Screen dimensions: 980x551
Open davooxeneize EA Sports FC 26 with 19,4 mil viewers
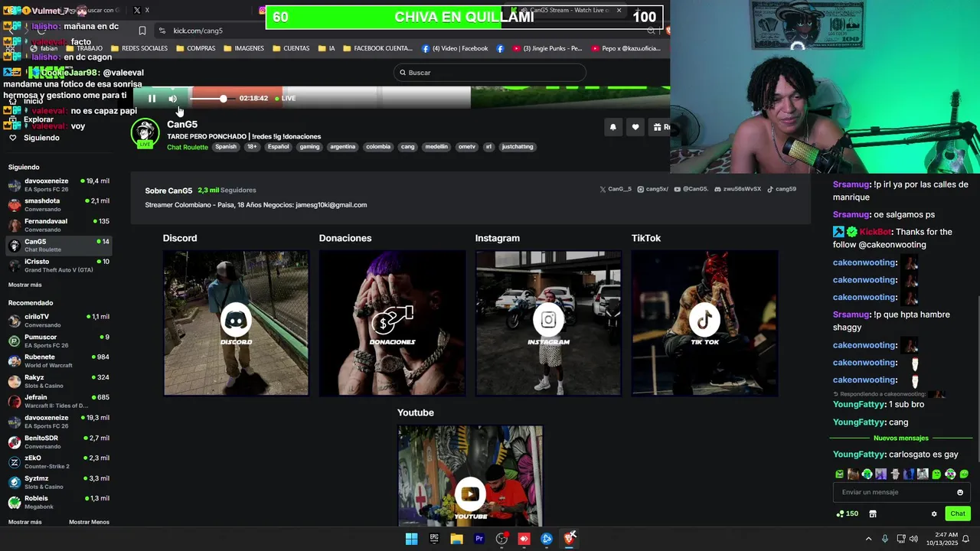(59, 184)
